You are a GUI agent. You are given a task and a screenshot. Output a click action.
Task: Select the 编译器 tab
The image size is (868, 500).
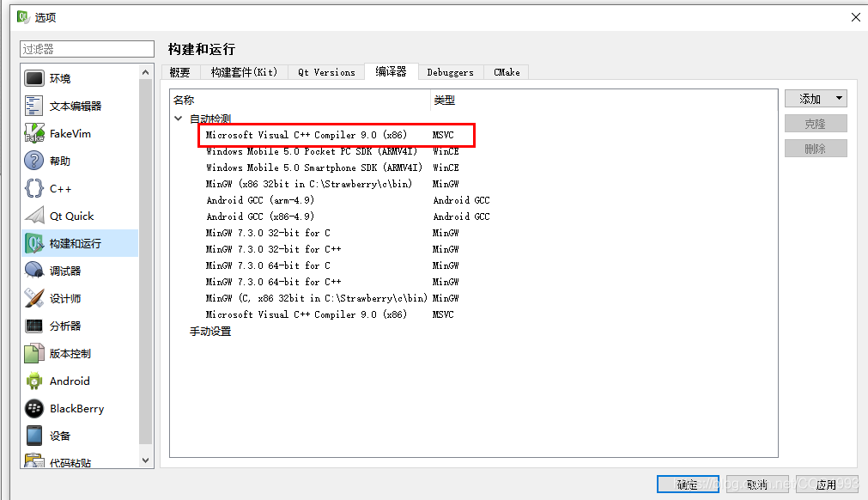[x=391, y=71]
